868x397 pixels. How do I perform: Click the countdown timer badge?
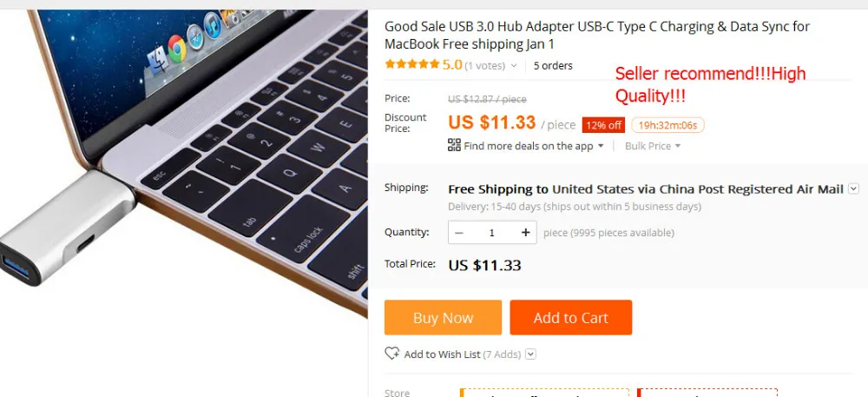pos(667,125)
